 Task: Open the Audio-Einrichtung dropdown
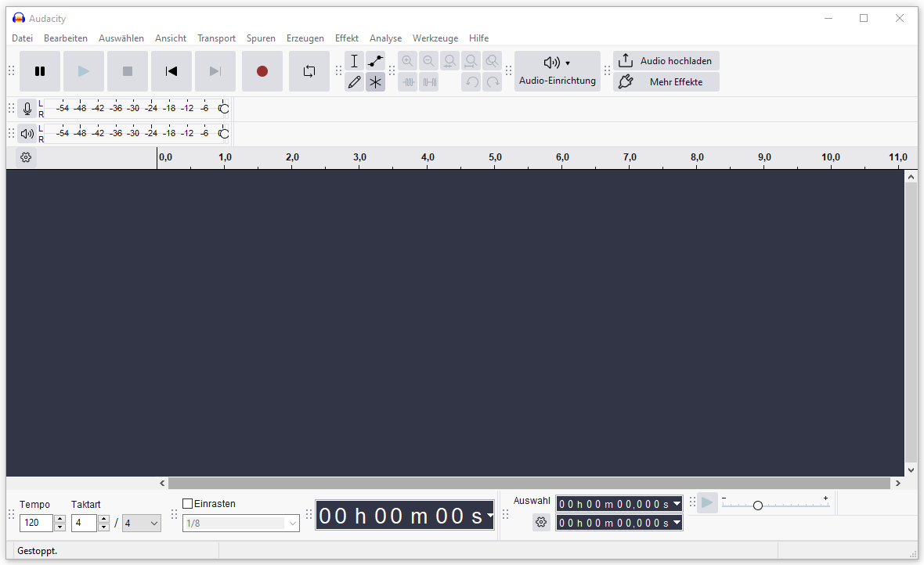(557, 70)
